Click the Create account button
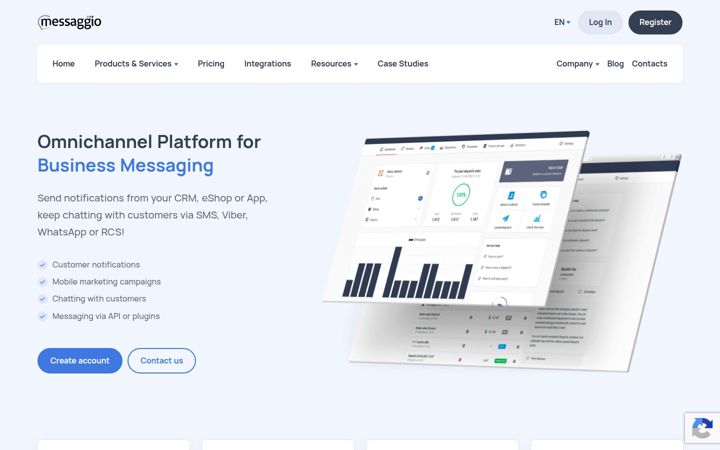 click(80, 361)
